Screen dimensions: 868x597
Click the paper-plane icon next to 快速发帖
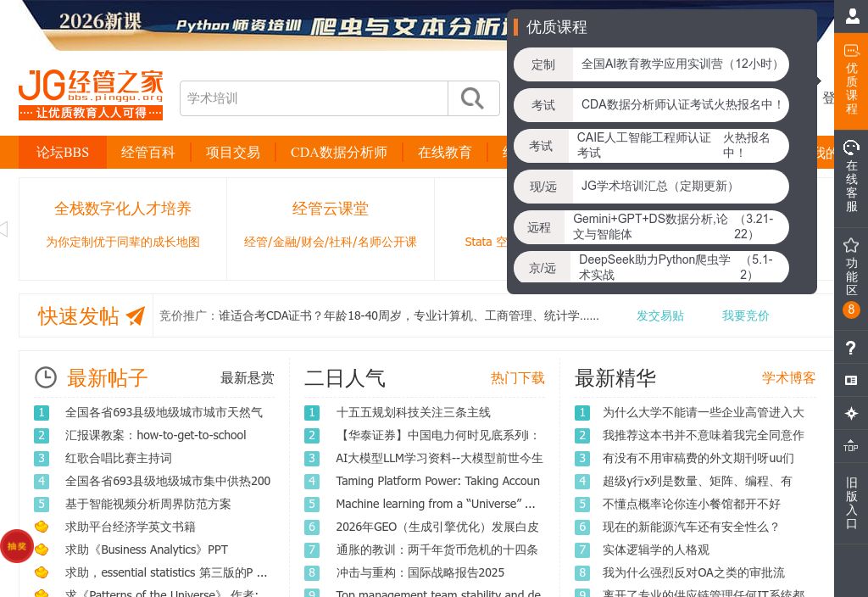(x=134, y=315)
